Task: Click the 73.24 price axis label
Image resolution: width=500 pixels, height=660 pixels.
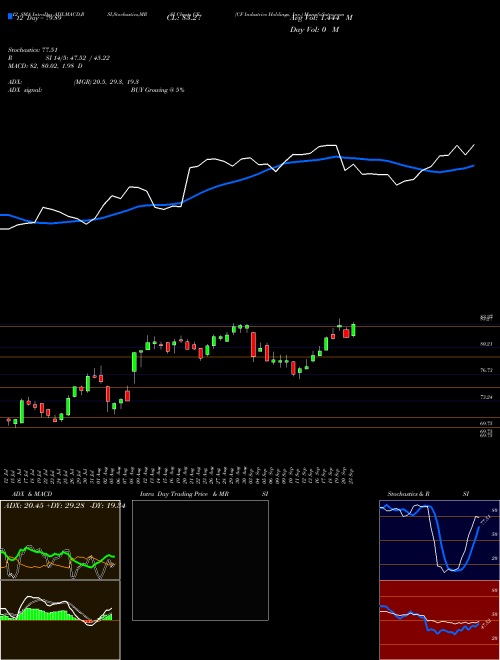Action: pyautogui.click(x=486, y=397)
